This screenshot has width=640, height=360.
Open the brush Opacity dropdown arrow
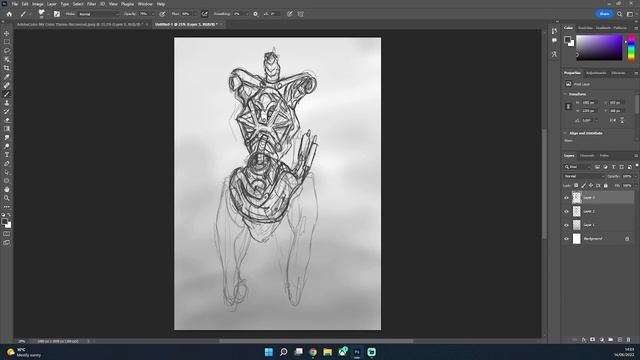pos(153,14)
